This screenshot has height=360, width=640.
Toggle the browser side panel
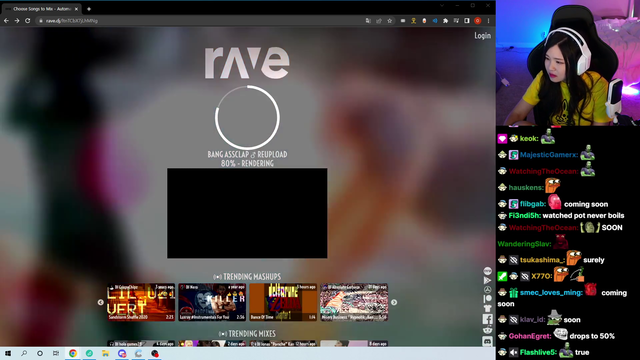tap(467, 21)
